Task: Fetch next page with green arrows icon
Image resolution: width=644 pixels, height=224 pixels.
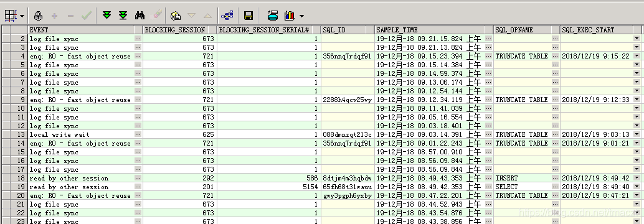Action: [x=107, y=16]
